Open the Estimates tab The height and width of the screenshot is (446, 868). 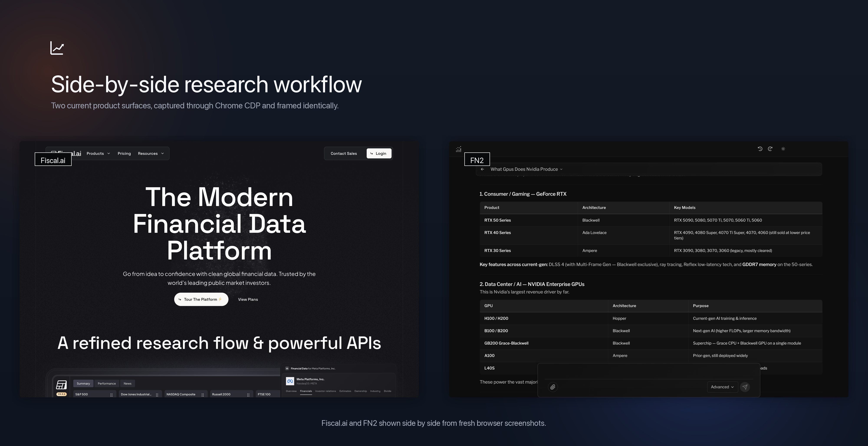(x=345, y=391)
